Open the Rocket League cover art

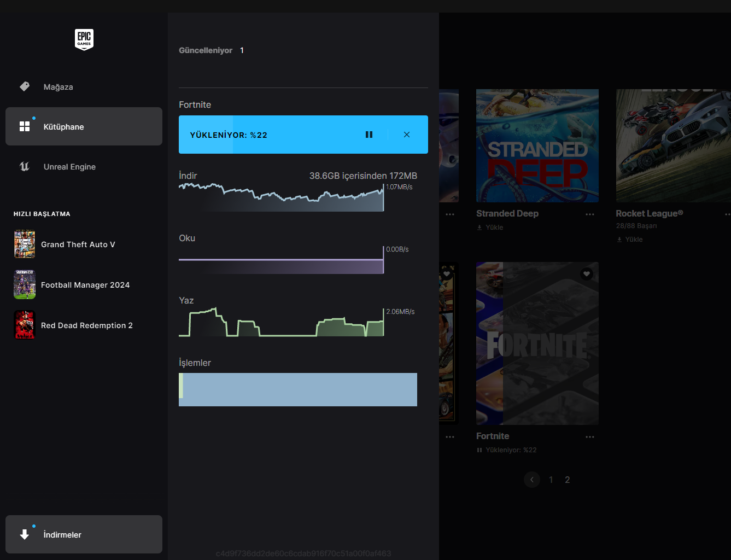coord(674,145)
